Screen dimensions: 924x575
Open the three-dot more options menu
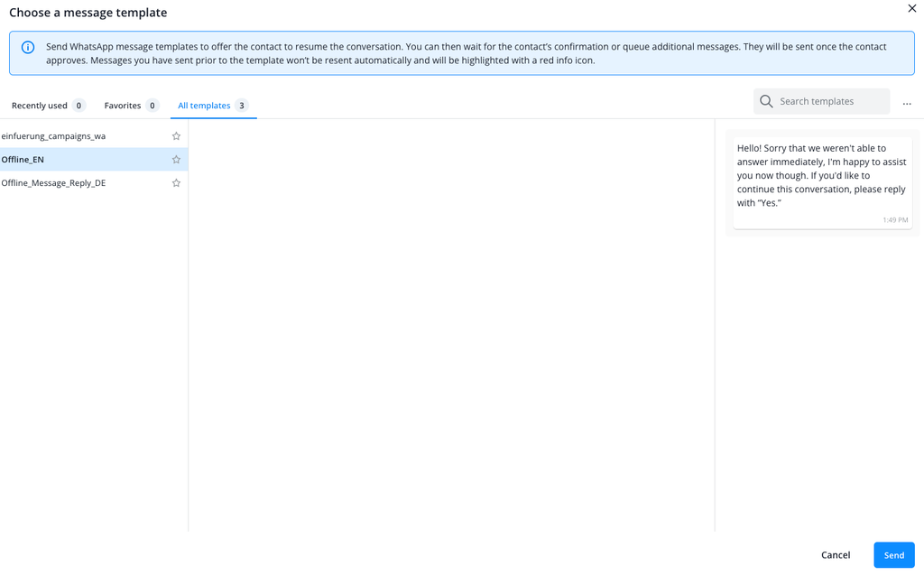(907, 104)
